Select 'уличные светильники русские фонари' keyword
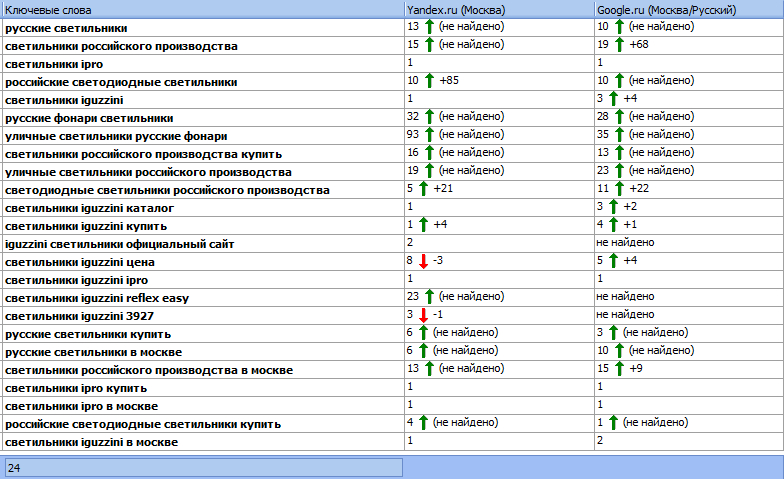The width and height of the screenshot is (784, 479). pos(116,136)
